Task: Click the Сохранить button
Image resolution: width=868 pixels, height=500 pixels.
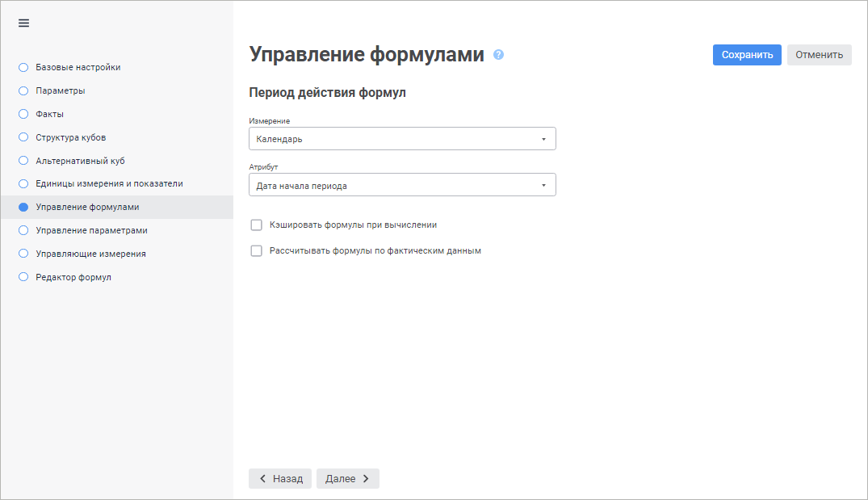Action: (747, 55)
